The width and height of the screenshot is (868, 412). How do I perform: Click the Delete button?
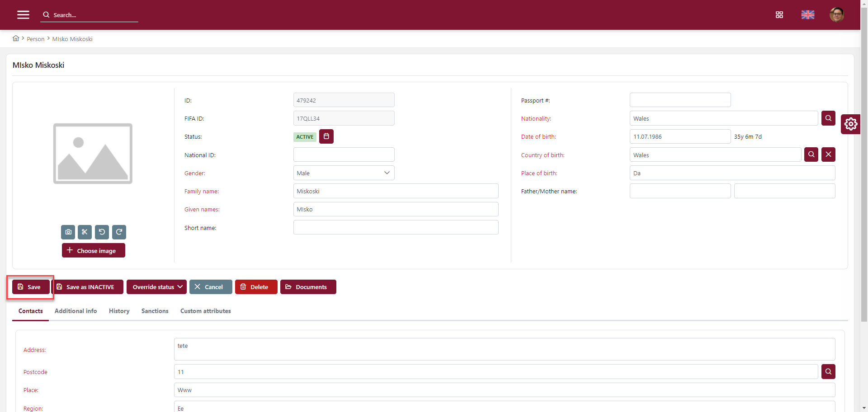(x=256, y=287)
